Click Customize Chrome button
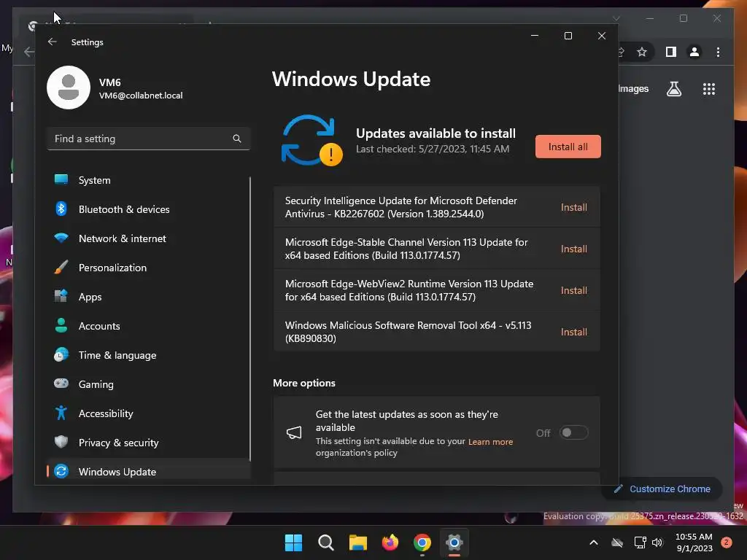 click(662, 489)
